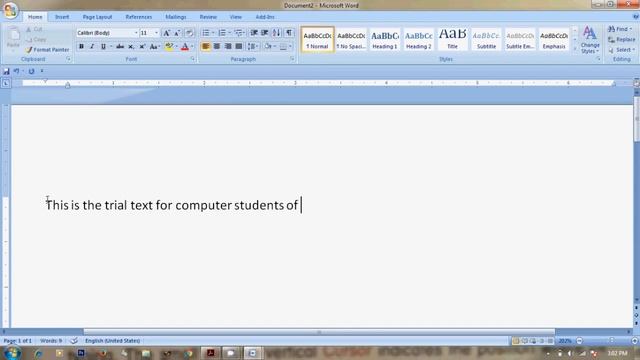Viewport: 640px width, 360px height.
Task: Center align the text
Action: pyautogui.click(x=217, y=47)
